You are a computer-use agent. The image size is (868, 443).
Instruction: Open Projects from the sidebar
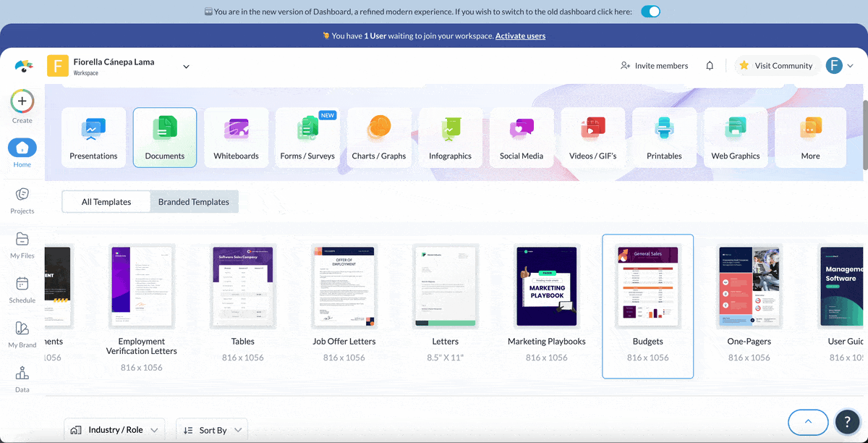[x=22, y=195]
